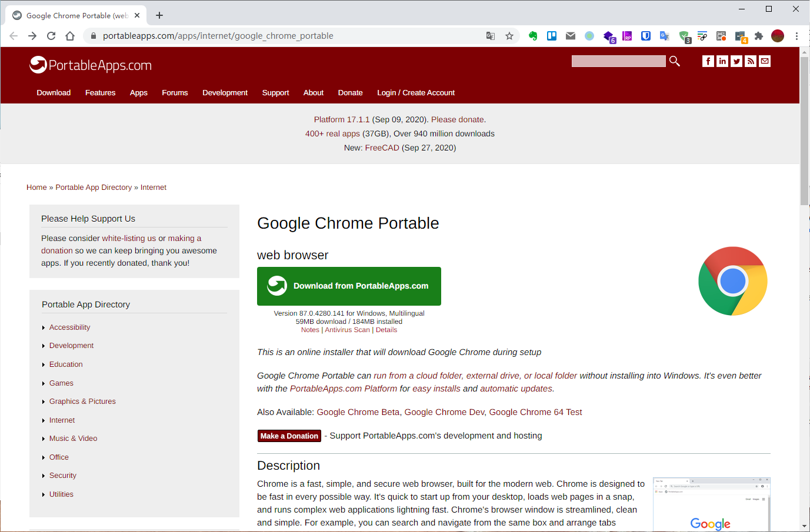Go back to the previous page
Screen dimensions: 810x532
click(14, 36)
